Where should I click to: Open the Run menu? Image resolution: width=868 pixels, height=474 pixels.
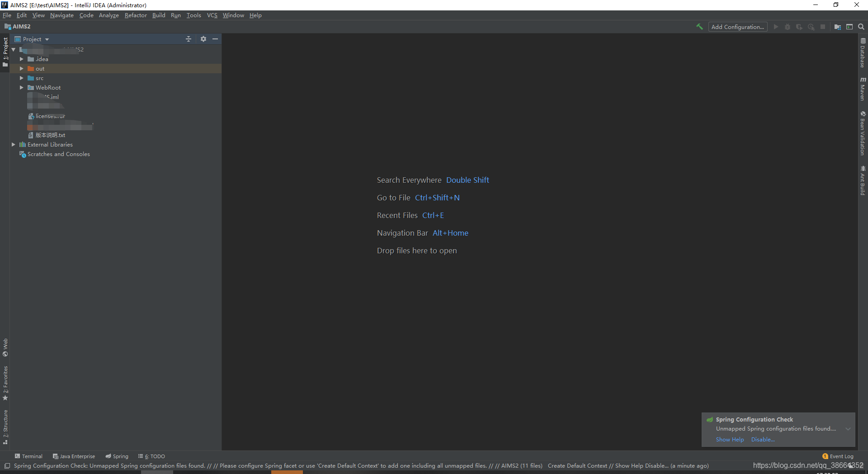pos(176,15)
